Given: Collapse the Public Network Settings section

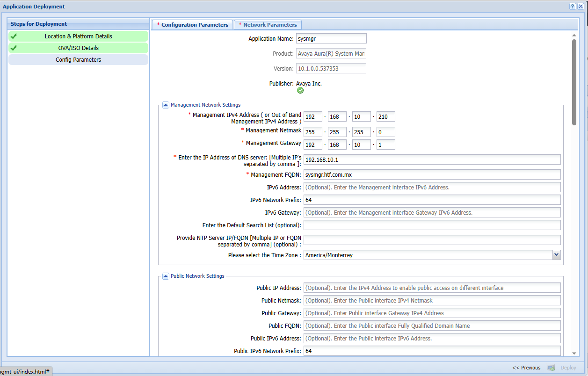Looking at the screenshot, I should [x=166, y=276].
